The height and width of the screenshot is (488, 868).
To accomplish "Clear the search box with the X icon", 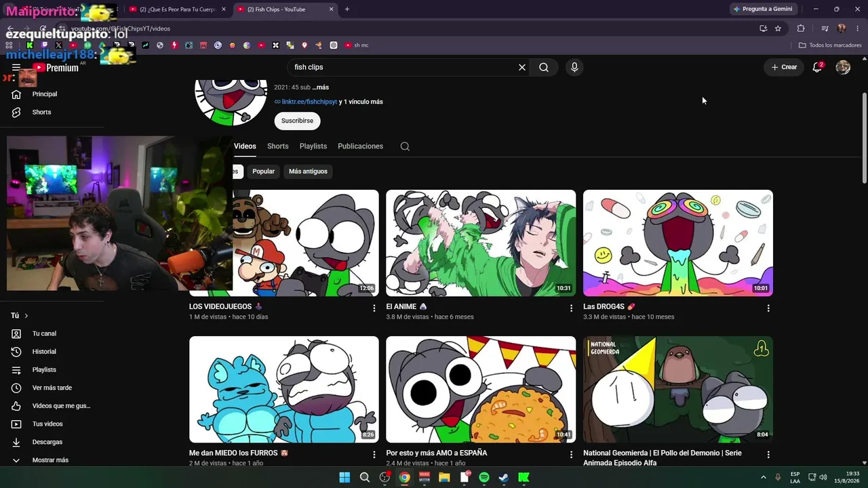I will (522, 67).
